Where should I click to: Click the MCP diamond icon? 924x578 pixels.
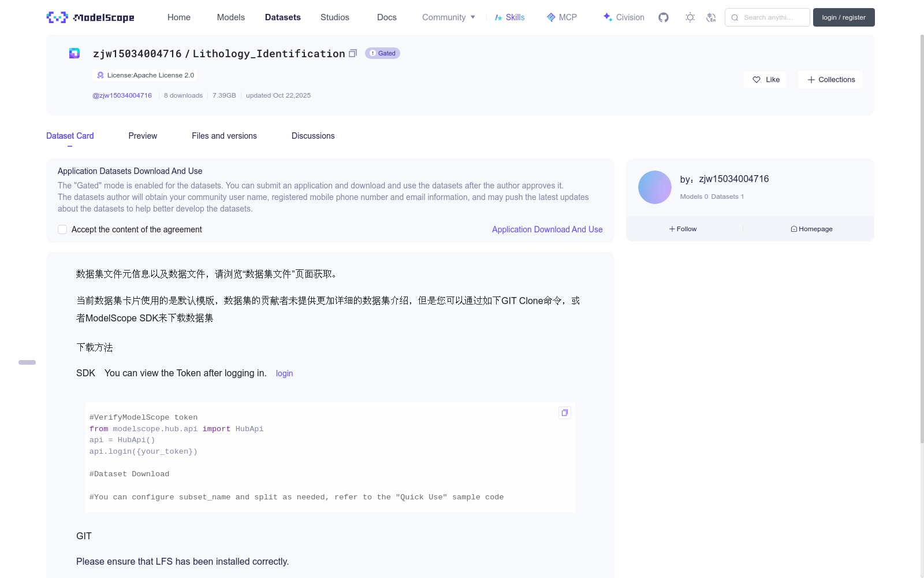[x=551, y=17]
